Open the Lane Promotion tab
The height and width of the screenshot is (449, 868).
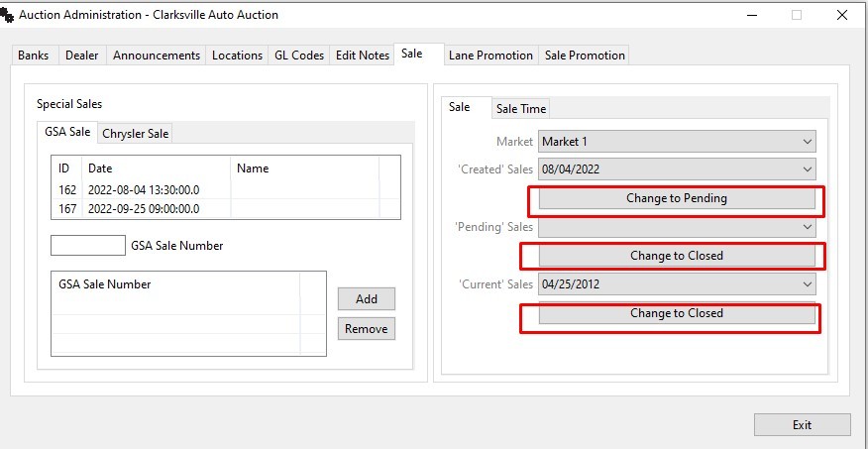coord(490,56)
